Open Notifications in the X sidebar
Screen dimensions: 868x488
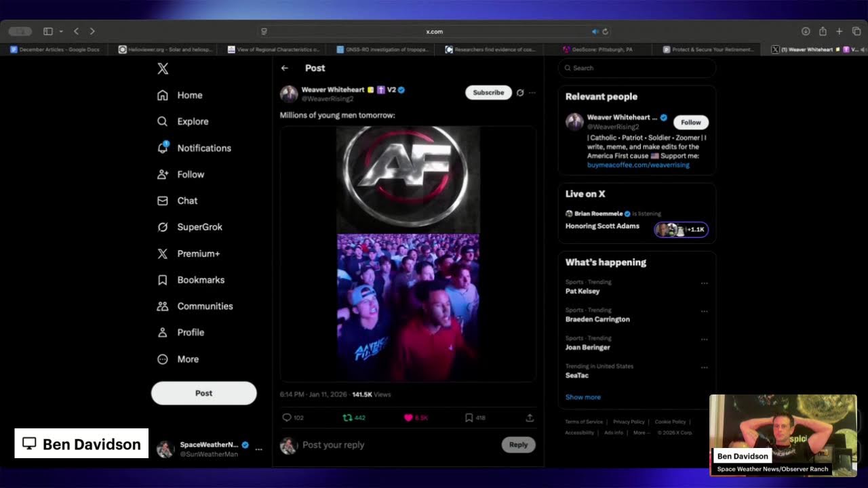point(194,148)
